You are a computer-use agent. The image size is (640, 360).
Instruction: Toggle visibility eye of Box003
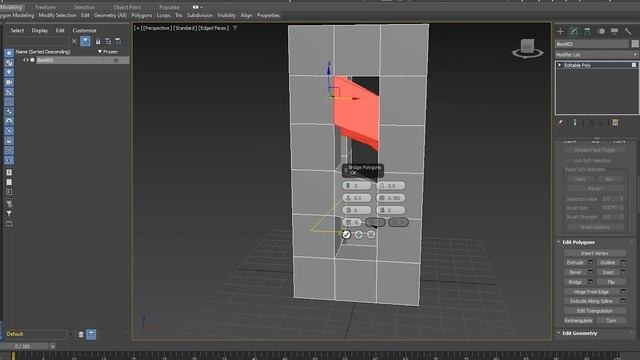pyautogui.click(x=26, y=60)
